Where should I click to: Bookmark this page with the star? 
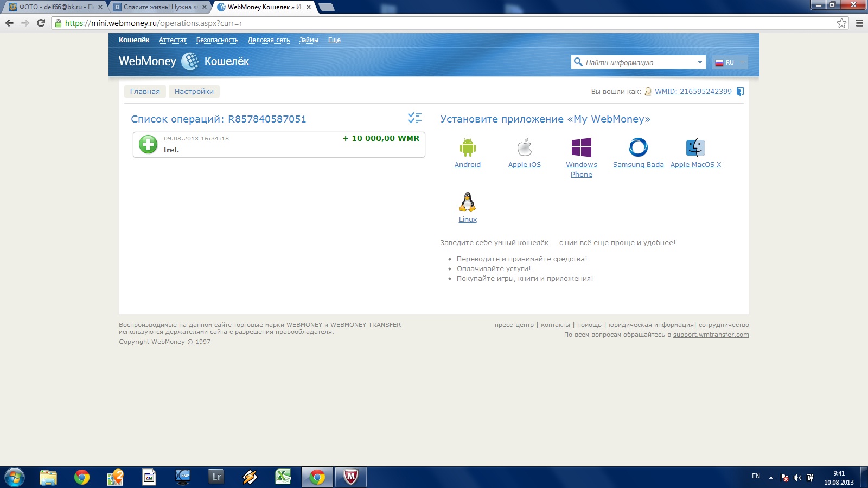[841, 23]
